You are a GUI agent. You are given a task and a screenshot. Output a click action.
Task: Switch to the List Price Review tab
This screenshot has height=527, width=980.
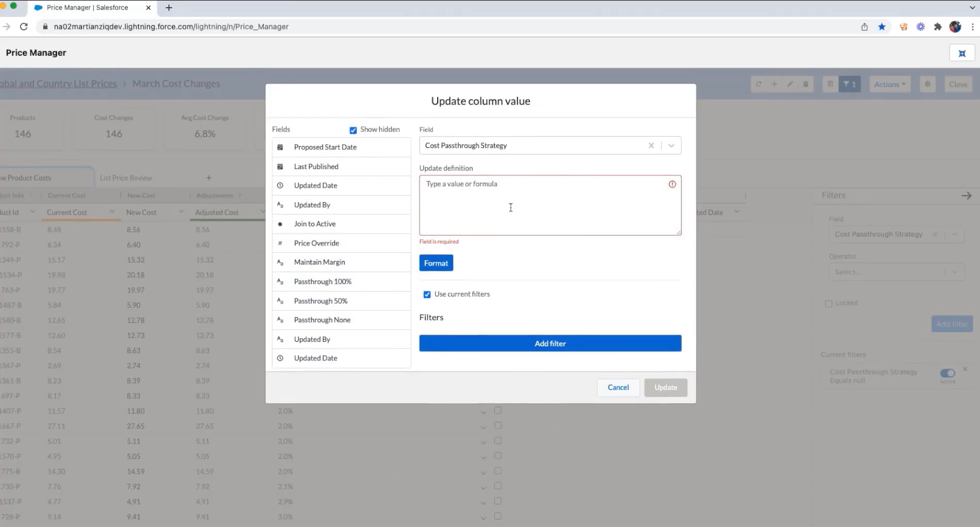[x=126, y=178]
